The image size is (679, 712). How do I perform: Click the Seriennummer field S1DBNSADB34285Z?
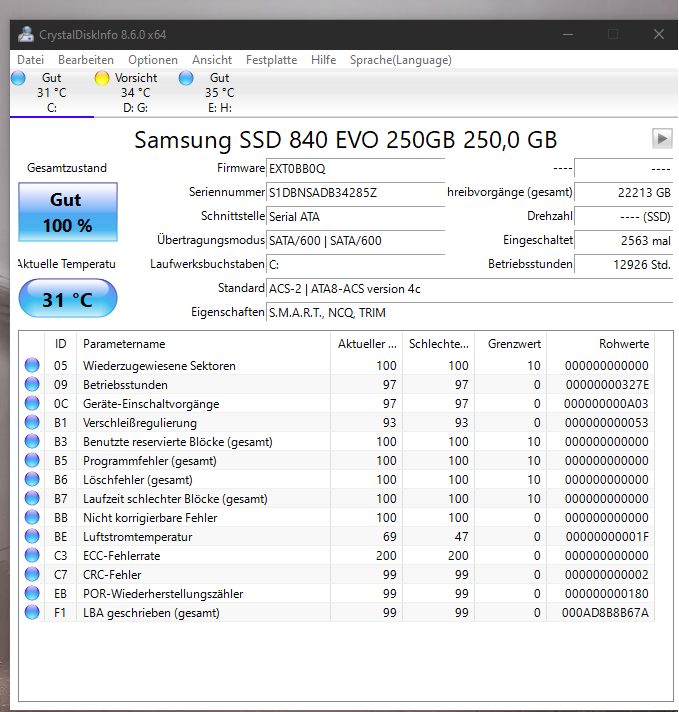(x=355, y=193)
